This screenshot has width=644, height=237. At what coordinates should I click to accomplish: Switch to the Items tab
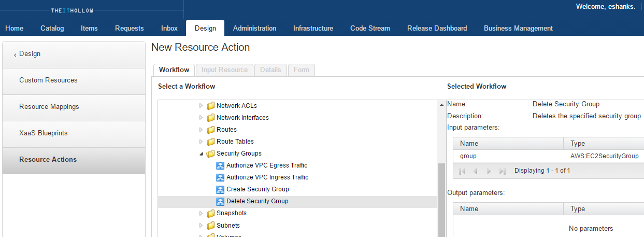pos(89,29)
